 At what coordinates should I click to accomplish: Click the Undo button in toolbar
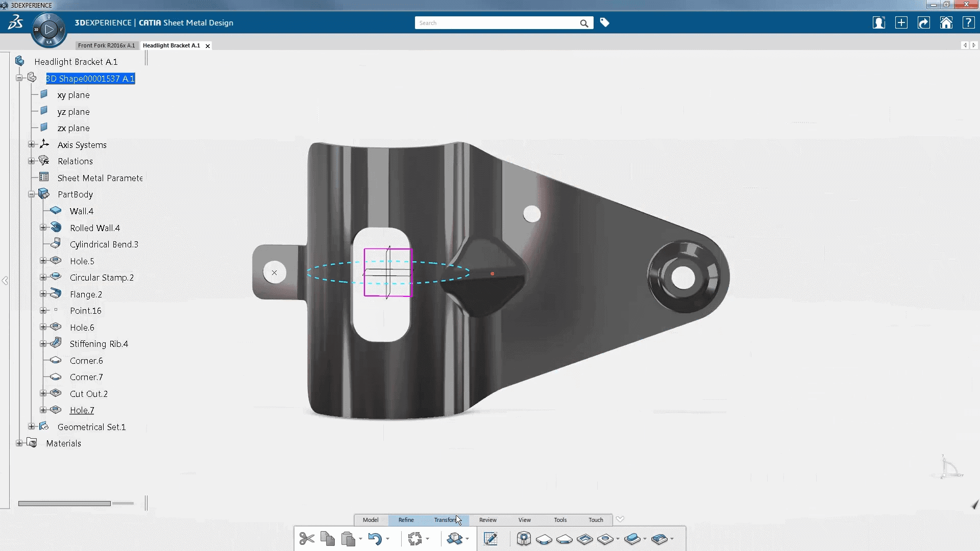pyautogui.click(x=375, y=538)
